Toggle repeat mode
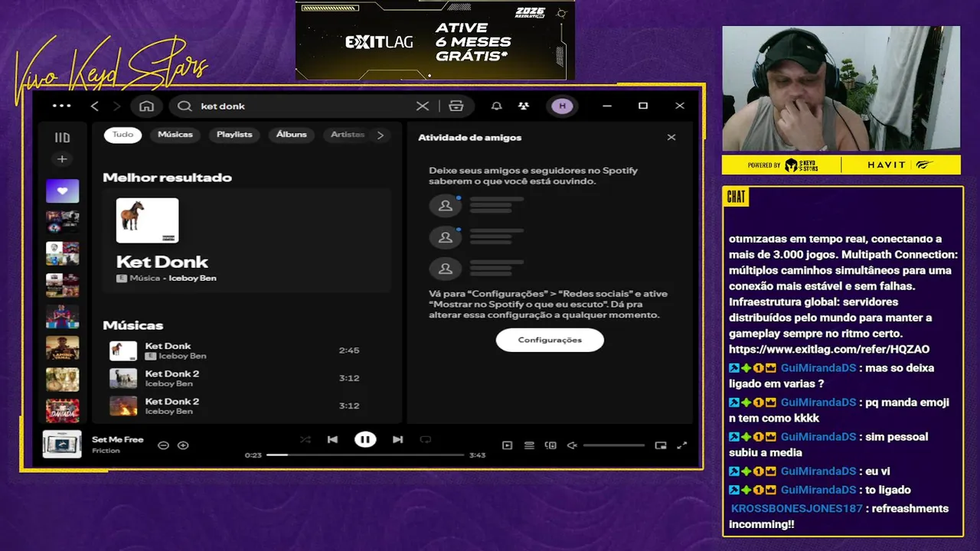This screenshot has width=980, height=551. point(426,439)
